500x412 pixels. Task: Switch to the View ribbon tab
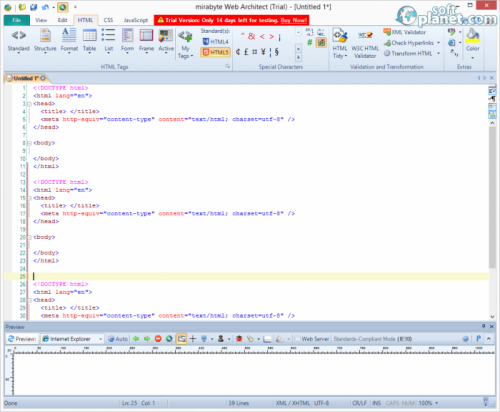pyautogui.click(x=41, y=20)
